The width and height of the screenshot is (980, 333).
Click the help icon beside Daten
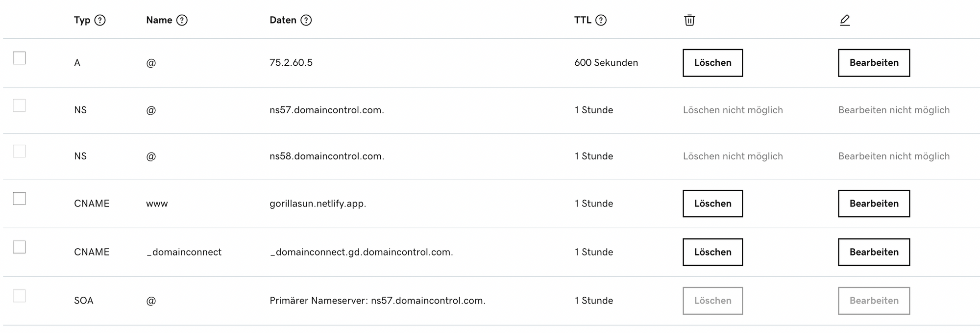pos(306,20)
